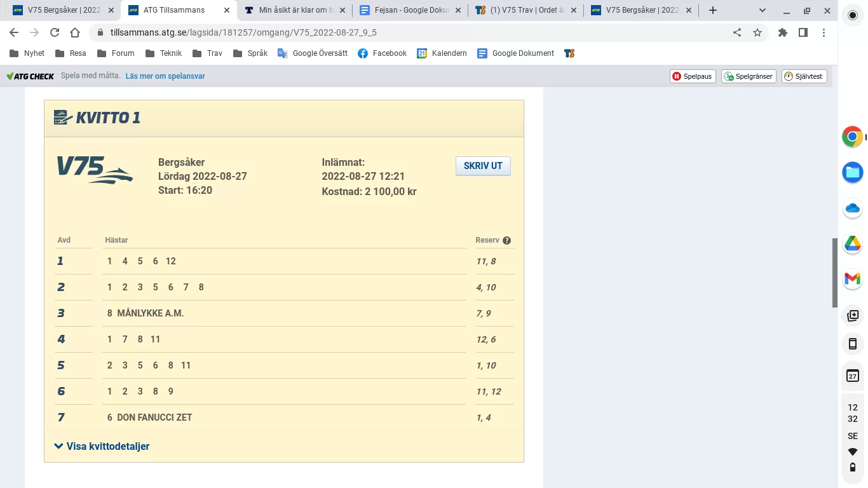
Task: Click the SKRIV UT button
Action: (482, 166)
